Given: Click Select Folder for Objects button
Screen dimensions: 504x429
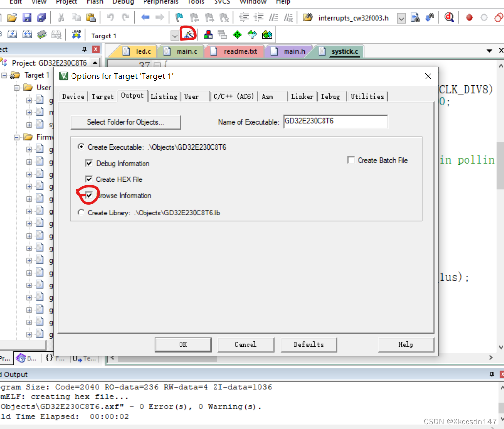Looking at the screenshot, I should pos(126,122).
